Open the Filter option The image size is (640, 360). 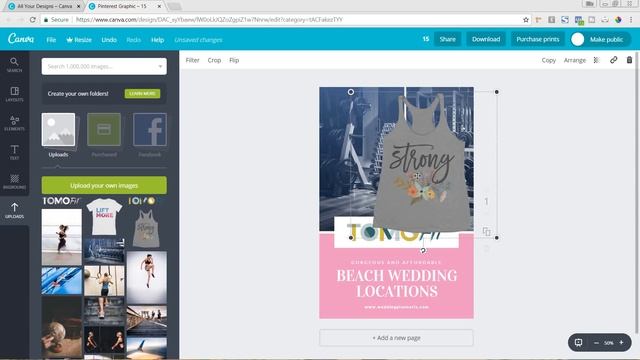pos(192,60)
